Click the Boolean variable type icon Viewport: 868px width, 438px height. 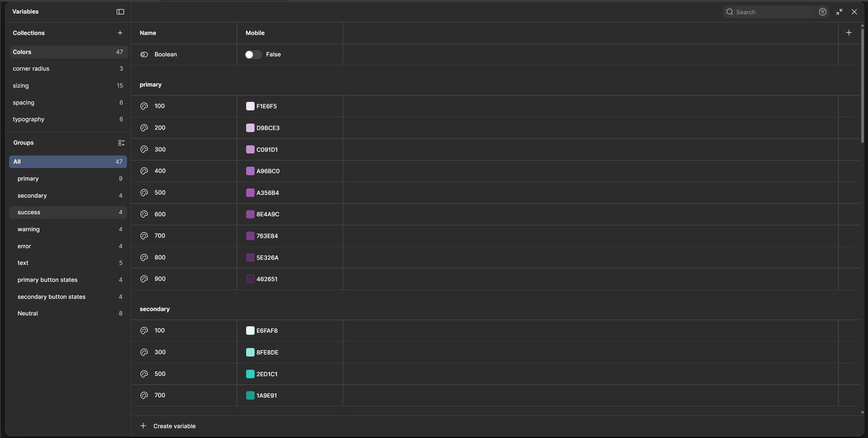pos(144,54)
